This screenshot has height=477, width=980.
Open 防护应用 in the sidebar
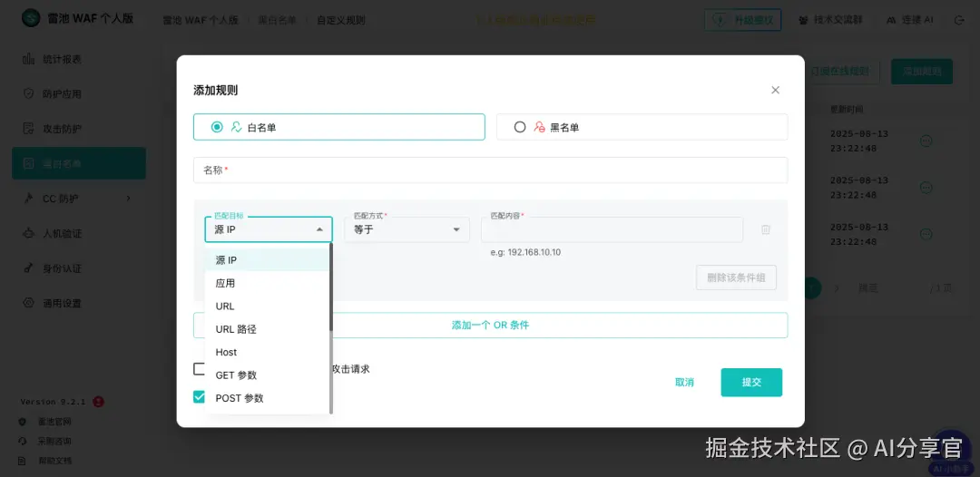pos(79,94)
